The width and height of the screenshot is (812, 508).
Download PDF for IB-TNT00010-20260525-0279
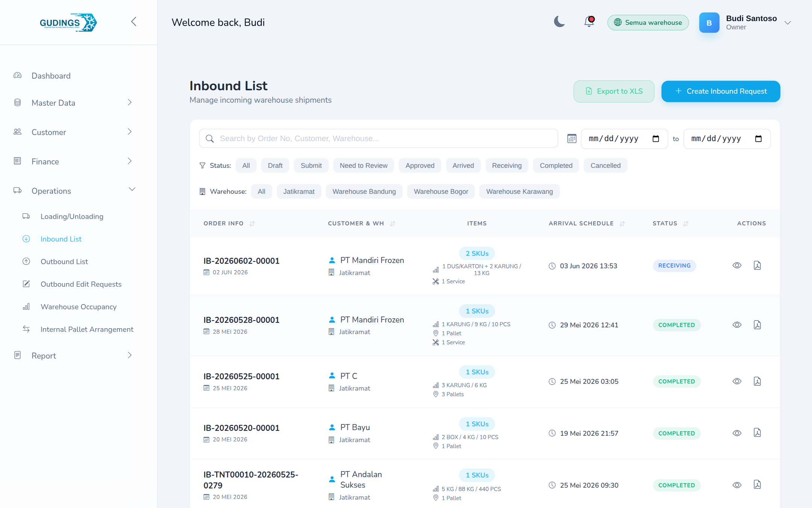757,485
